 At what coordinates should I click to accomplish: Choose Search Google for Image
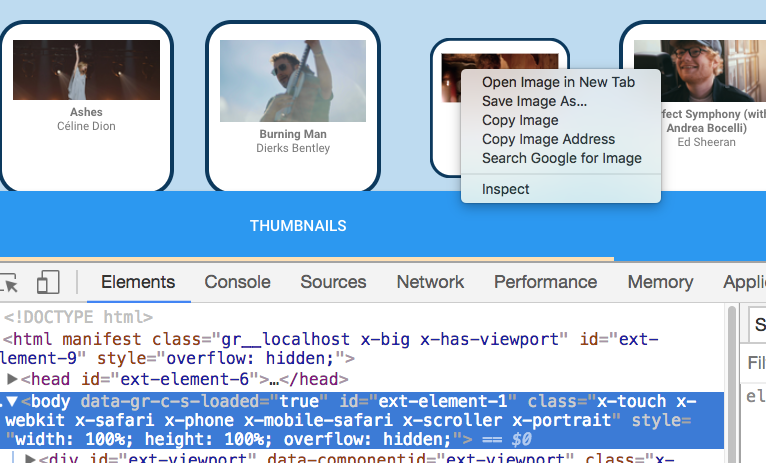(561, 158)
